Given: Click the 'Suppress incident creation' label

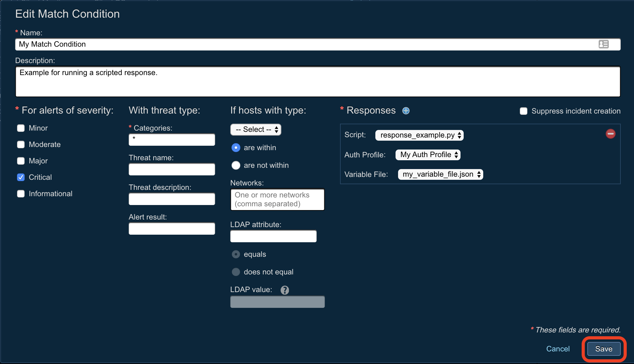Looking at the screenshot, I should 576,111.
